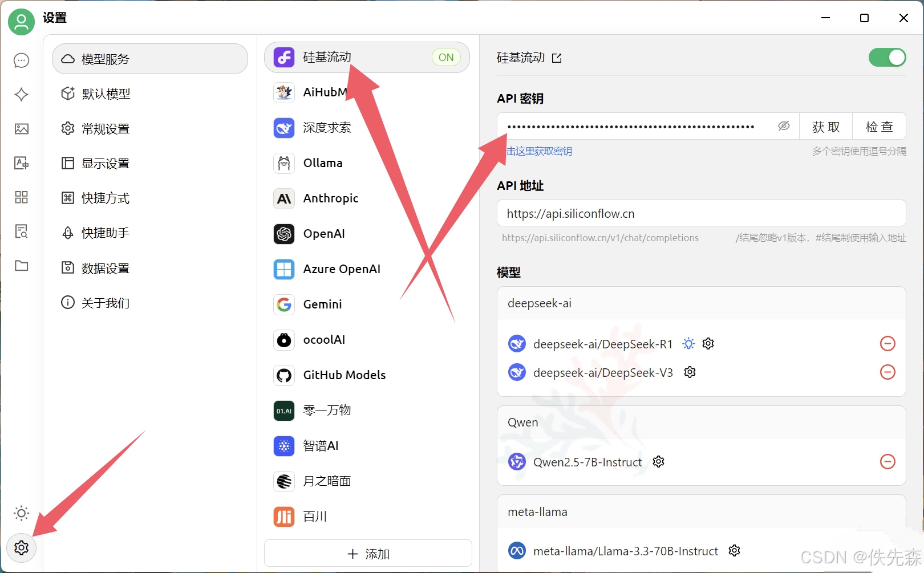Remove Qwen2.5-7B-Instruct model

(x=887, y=462)
